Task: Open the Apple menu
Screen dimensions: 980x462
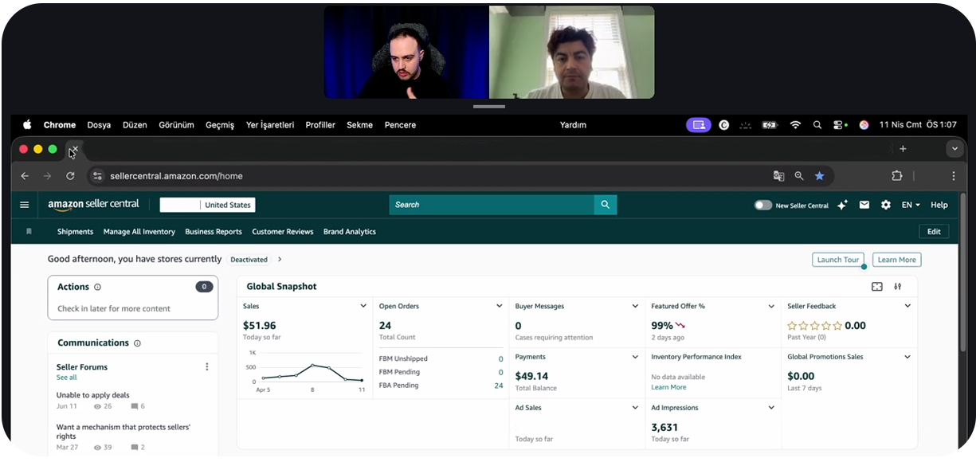Action: tap(27, 125)
